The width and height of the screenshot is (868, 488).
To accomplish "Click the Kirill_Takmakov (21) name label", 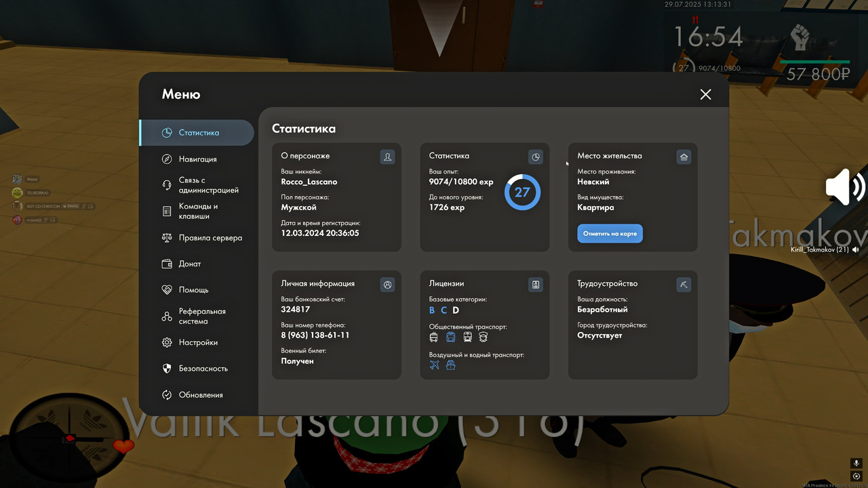I will tap(820, 250).
